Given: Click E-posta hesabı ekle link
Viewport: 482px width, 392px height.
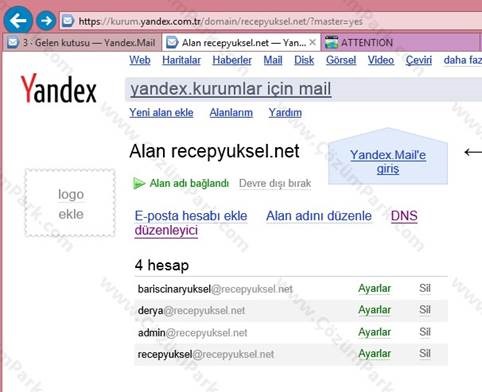Looking at the screenshot, I should 191,216.
